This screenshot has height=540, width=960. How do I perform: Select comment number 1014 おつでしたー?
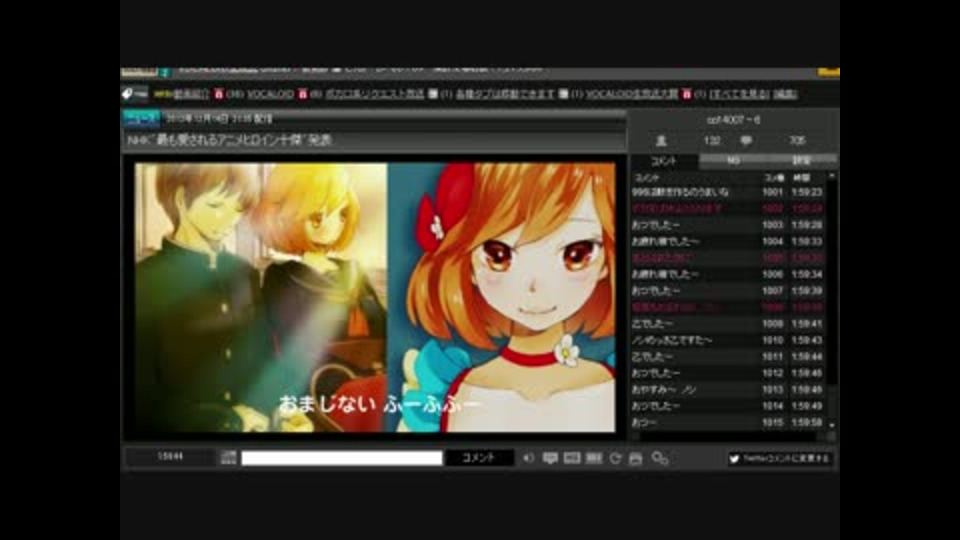point(728,406)
